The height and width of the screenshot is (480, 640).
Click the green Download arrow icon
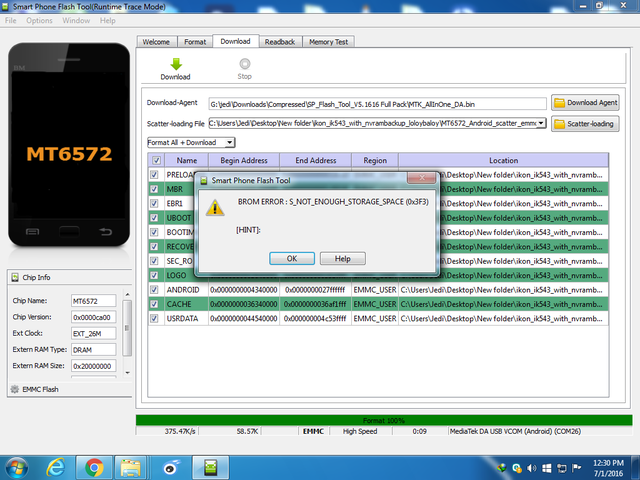coord(175,64)
